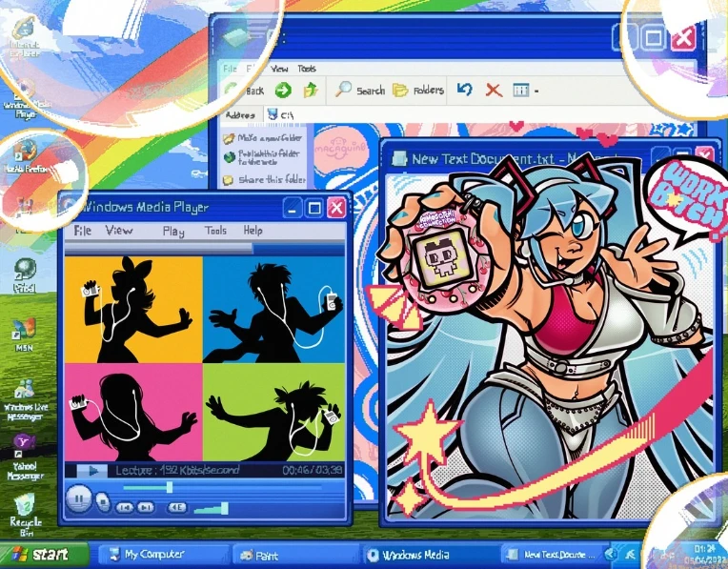Click the green Forward arrow in Explorer

pos(283,90)
